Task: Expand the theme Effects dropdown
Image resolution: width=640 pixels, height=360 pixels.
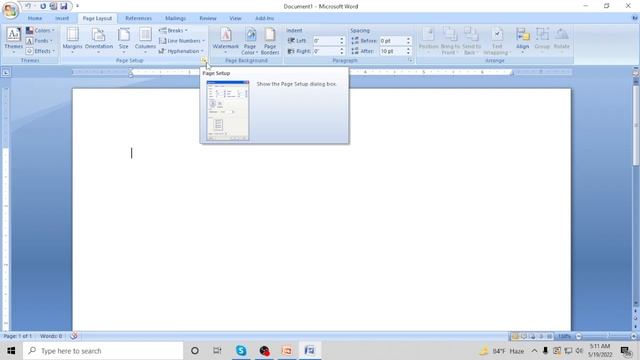Action: [x=40, y=51]
